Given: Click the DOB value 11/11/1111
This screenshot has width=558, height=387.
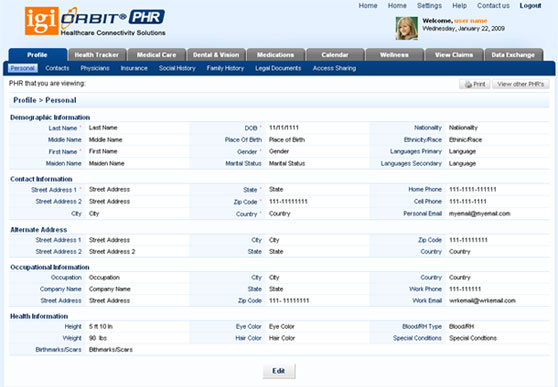Looking at the screenshot, I should pyautogui.click(x=284, y=128).
